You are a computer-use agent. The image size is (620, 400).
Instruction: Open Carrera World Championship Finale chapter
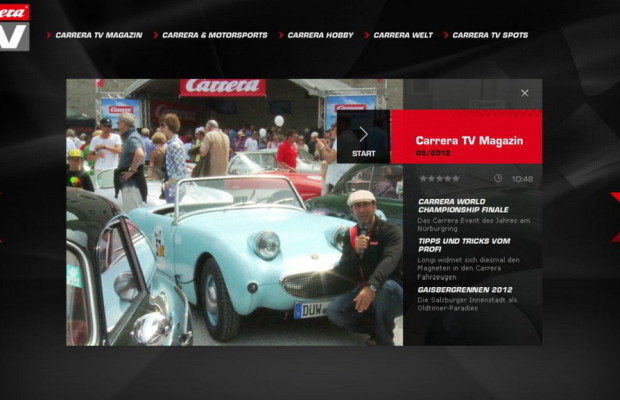click(463, 206)
